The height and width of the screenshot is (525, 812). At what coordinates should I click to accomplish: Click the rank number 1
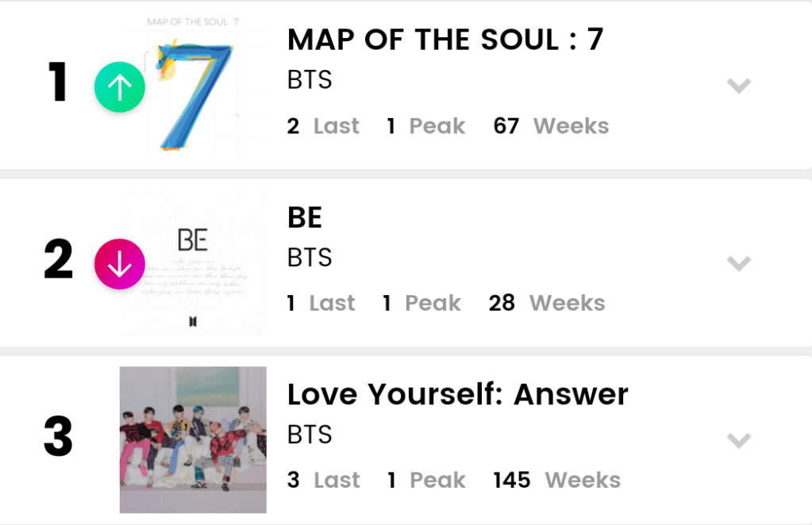click(x=58, y=83)
